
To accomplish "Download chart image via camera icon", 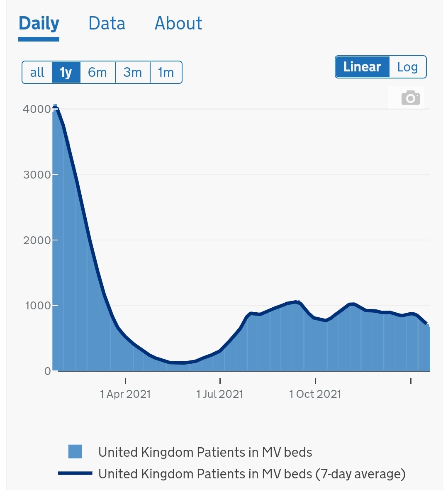I will click(410, 98).
